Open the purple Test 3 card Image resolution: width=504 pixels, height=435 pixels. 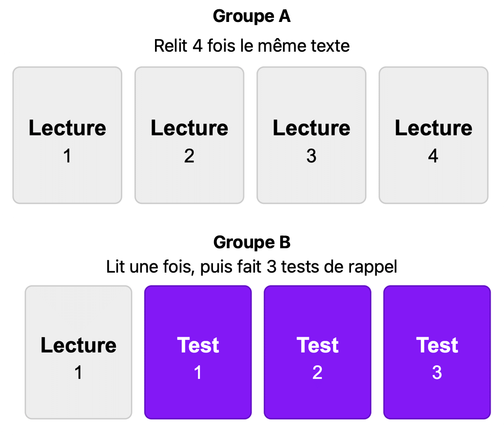pyautogui.click(x=437, y=352)
